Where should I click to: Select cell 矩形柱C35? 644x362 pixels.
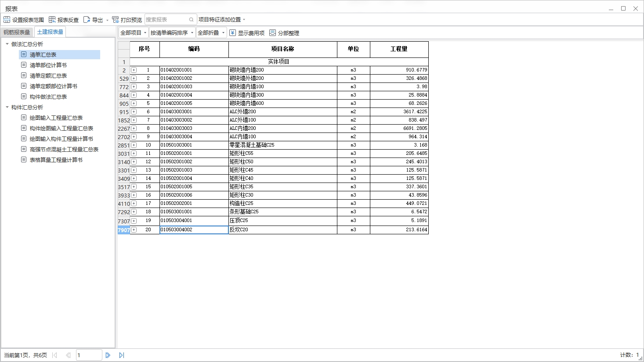click(x=283, y=187)
